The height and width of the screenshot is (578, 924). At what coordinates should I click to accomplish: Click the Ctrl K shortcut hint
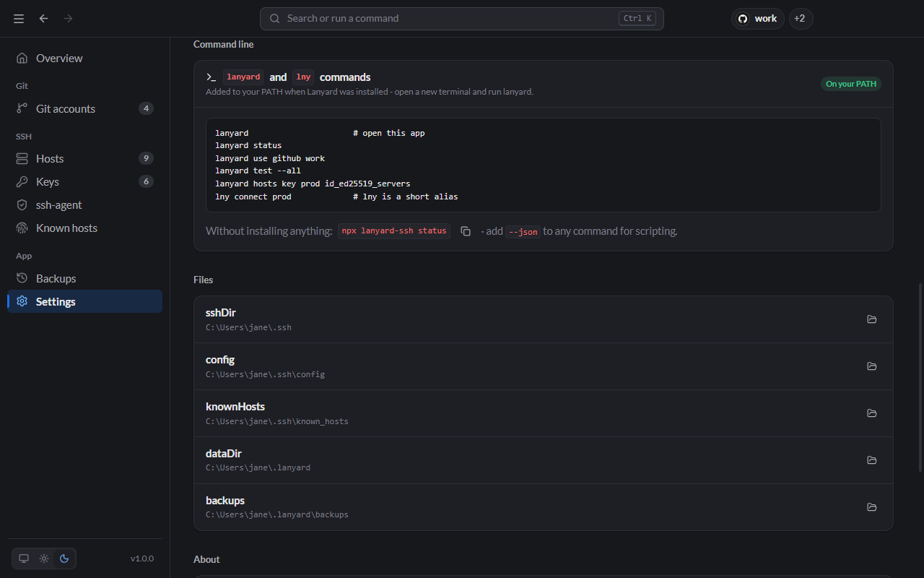coord(637,19)
